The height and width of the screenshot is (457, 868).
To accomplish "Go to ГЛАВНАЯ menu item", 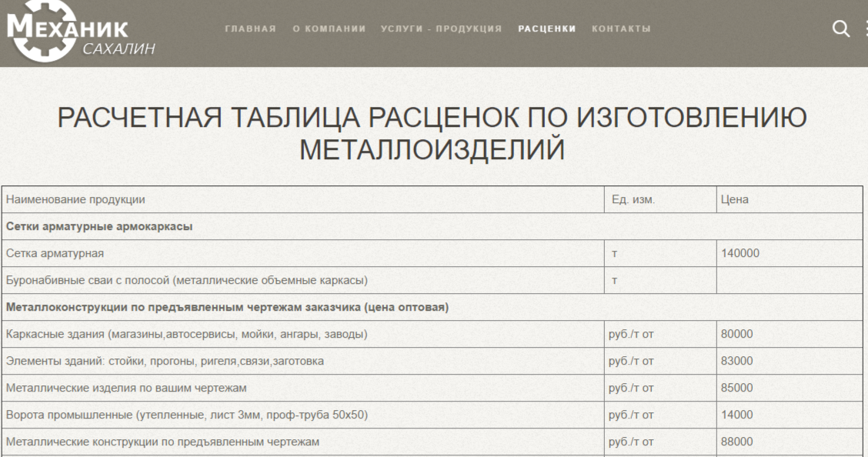I will tap(251, 28).
